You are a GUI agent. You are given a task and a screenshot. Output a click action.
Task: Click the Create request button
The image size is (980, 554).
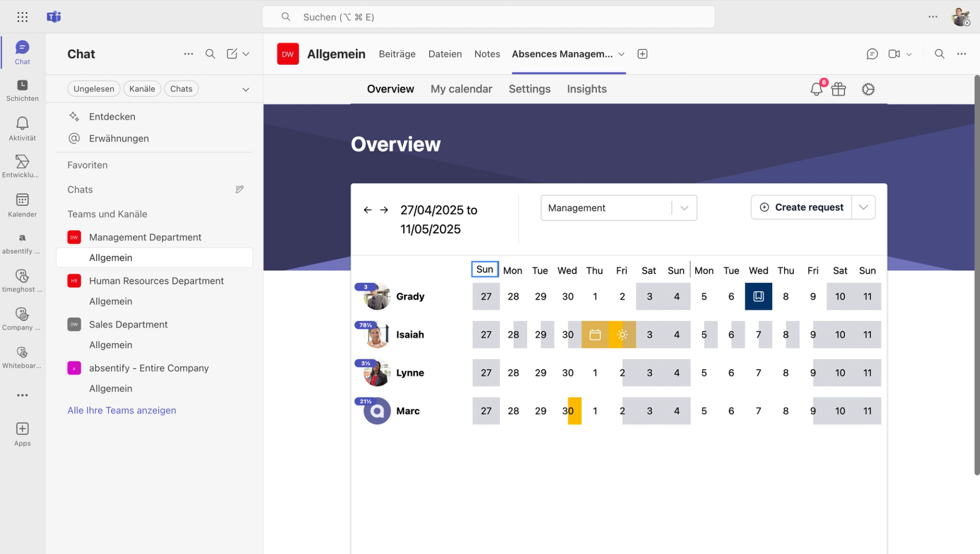801,207
